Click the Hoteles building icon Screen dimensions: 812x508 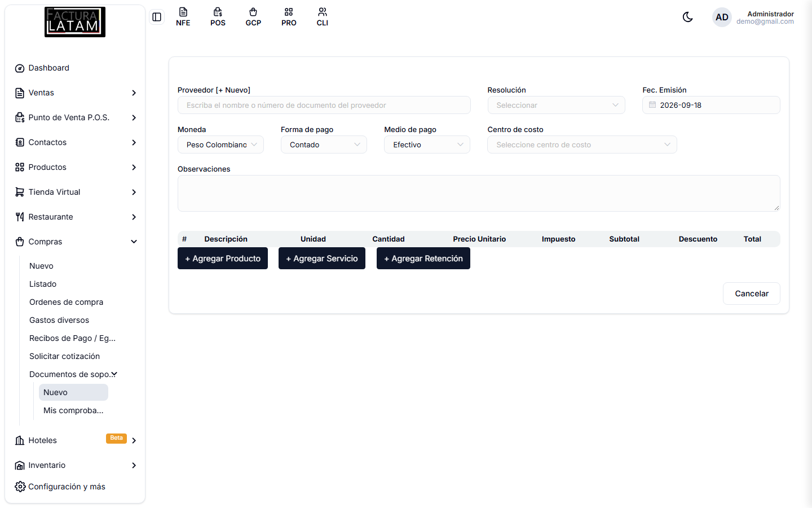[x=20, y=441]
